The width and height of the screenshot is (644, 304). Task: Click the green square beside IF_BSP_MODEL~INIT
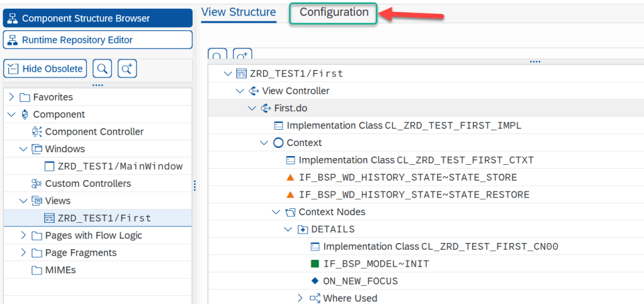[315, 264]
